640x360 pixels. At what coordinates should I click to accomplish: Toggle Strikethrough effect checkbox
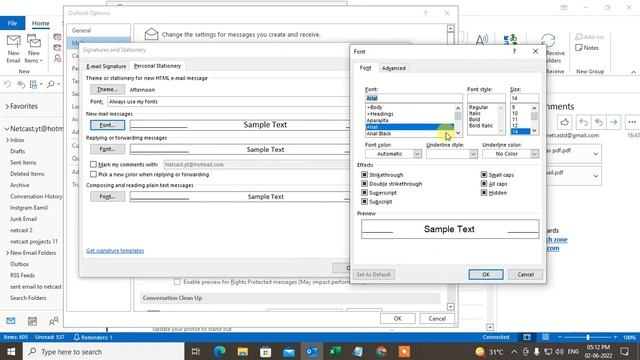click(364, 175)
